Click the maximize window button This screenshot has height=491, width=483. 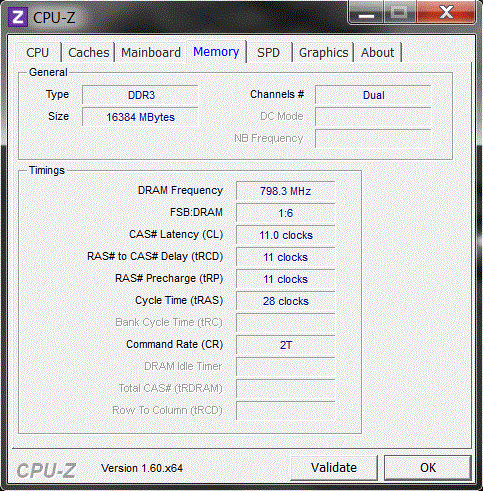tap(399, 13)
